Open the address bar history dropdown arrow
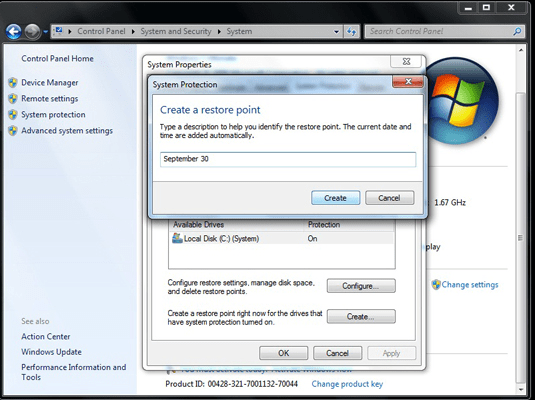The width and height of the screenshot is (535, 400). pyautogui.click(x=336, y=32)
